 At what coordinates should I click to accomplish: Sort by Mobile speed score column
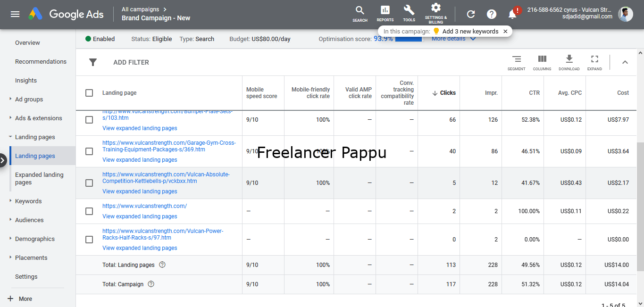(x=262, y=93)
